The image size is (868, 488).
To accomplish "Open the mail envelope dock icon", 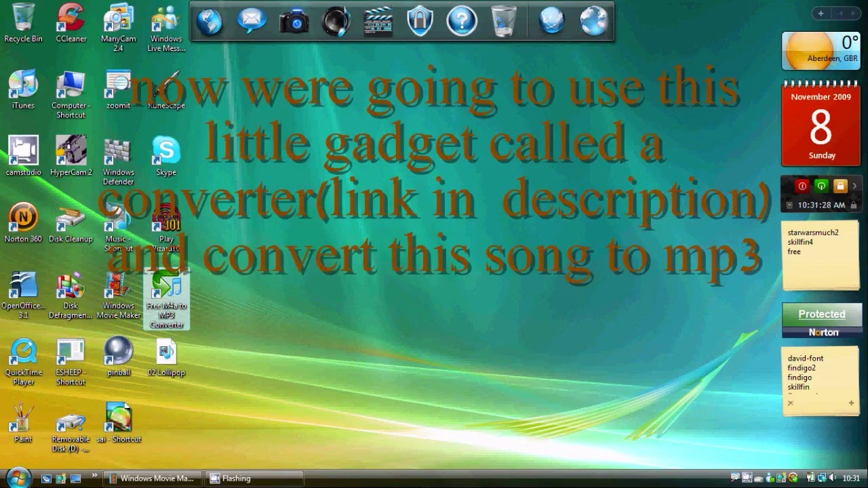I will coord(252,21).
